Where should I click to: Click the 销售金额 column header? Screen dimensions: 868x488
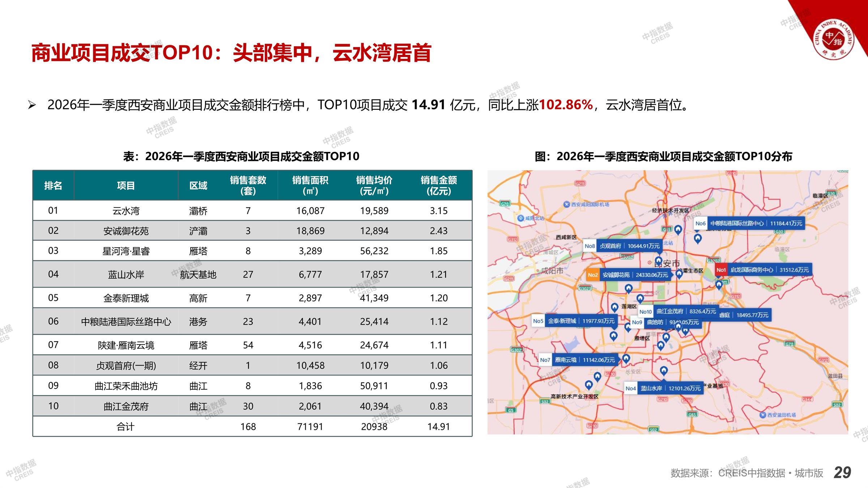pos(438,185)
